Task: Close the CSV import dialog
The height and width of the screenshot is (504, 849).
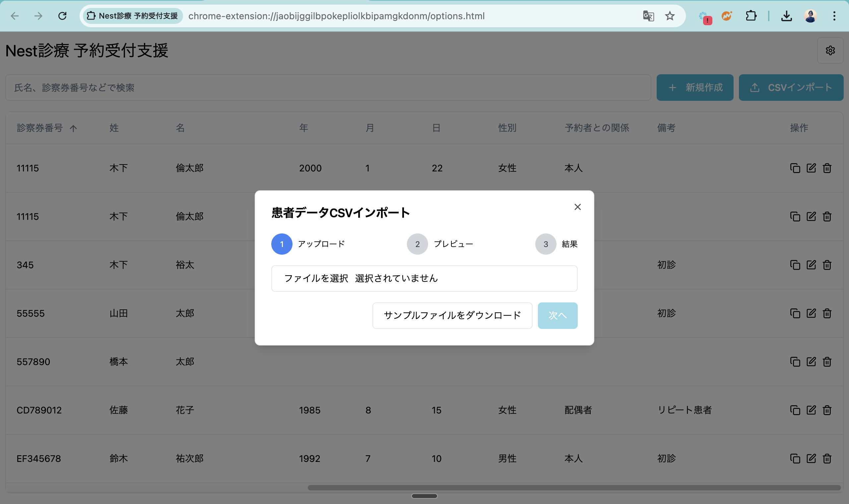Action: point(577,207)
